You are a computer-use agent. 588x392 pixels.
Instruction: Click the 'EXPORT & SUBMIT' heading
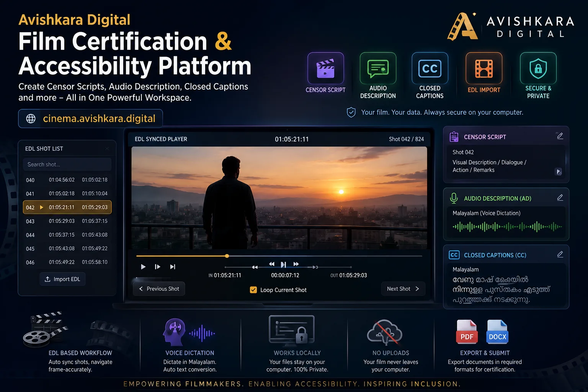point(485,353)
